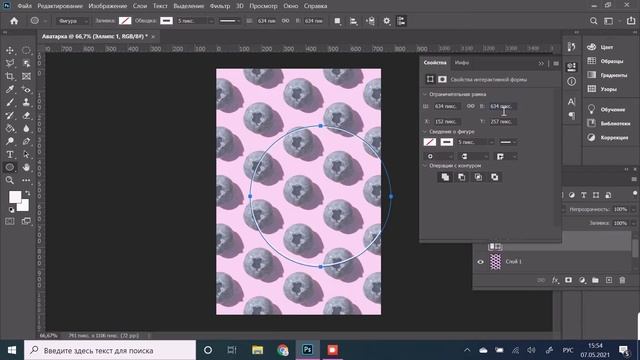Select the Blur drop tool

[x=26, y=129]
